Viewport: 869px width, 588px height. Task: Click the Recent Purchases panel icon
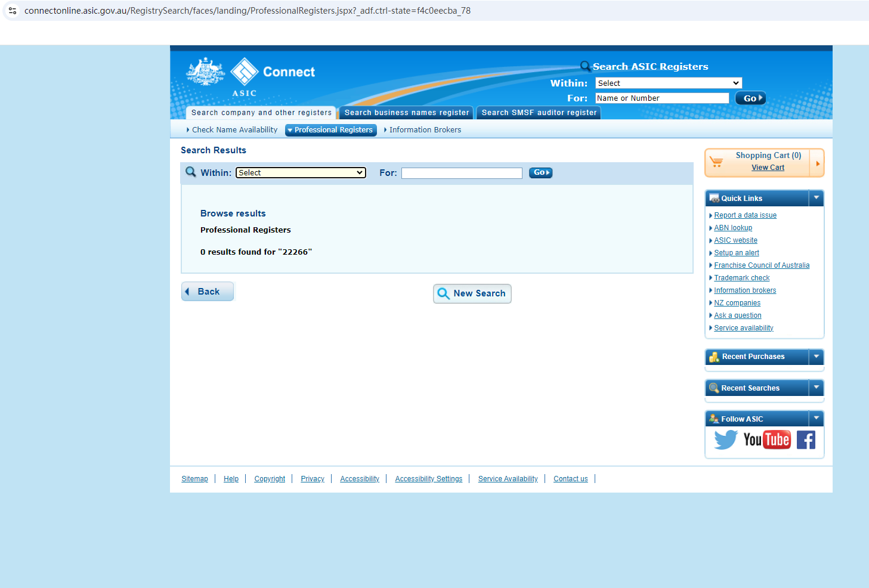(x=714, y=357)
